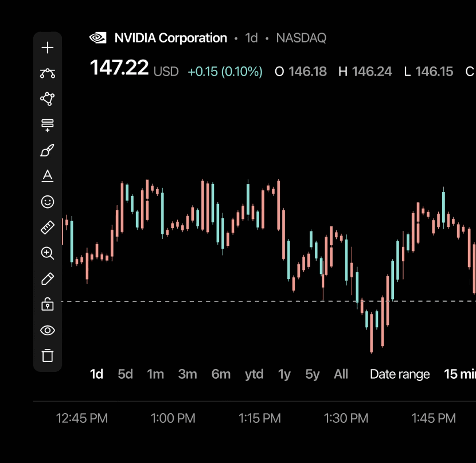Select the ruler measure tool
This screenshot has width=476, height=463.
48,227
